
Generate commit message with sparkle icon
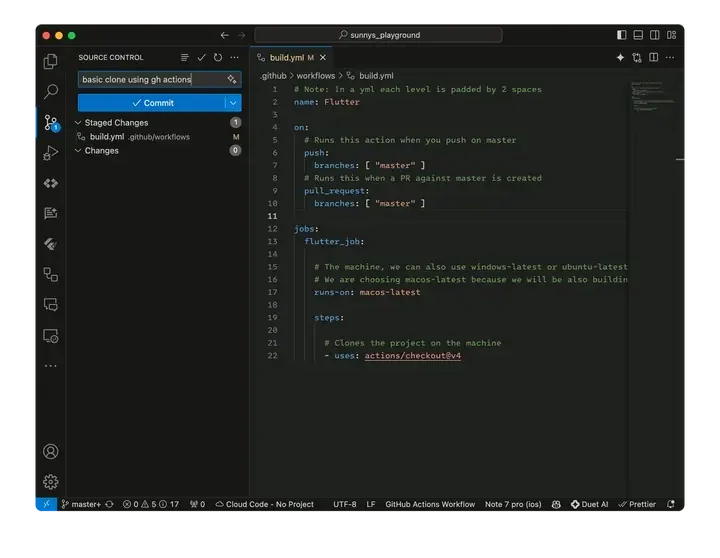pos(232,79)
